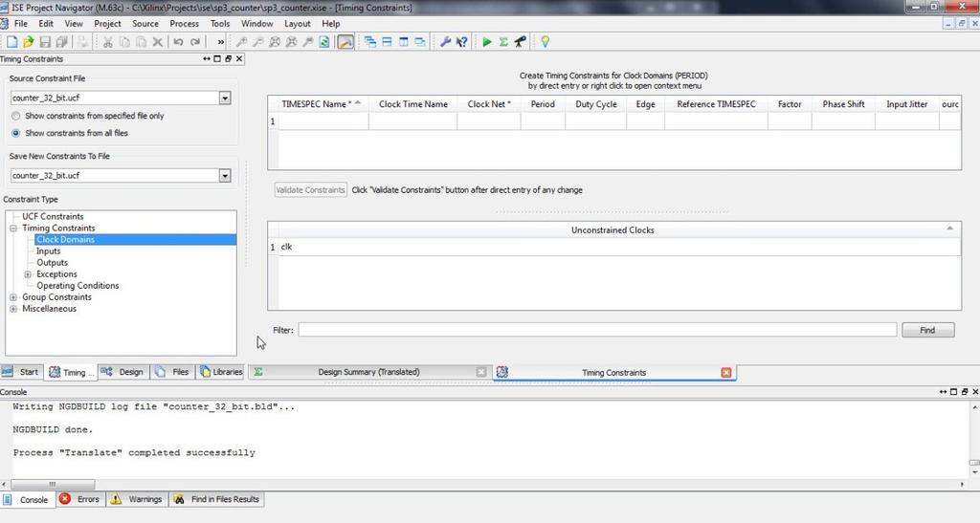Select Clock Domains in the tree

[x=65, y=240]
